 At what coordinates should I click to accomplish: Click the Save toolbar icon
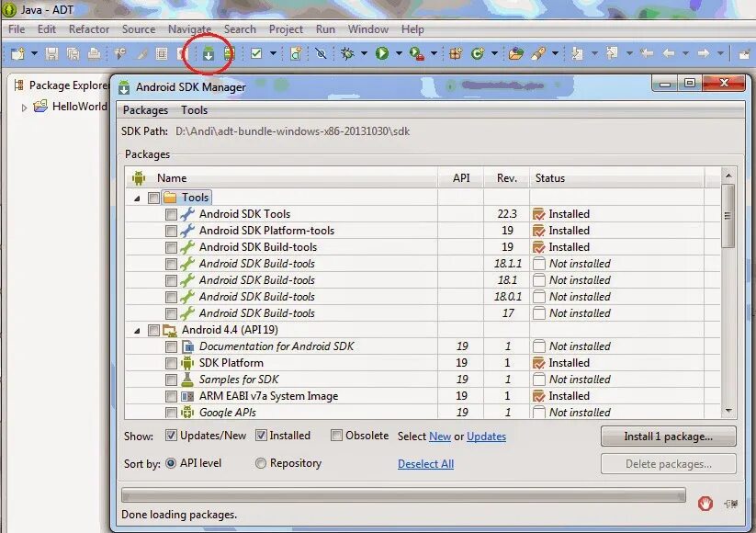click(x=51, y=53)
